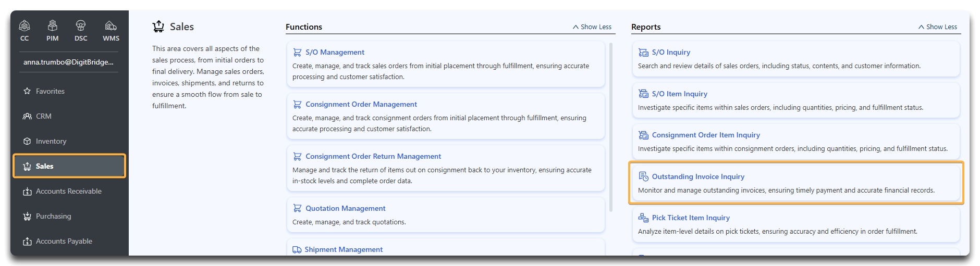
Task: Click the Favorites star icon
Action: 27,91
